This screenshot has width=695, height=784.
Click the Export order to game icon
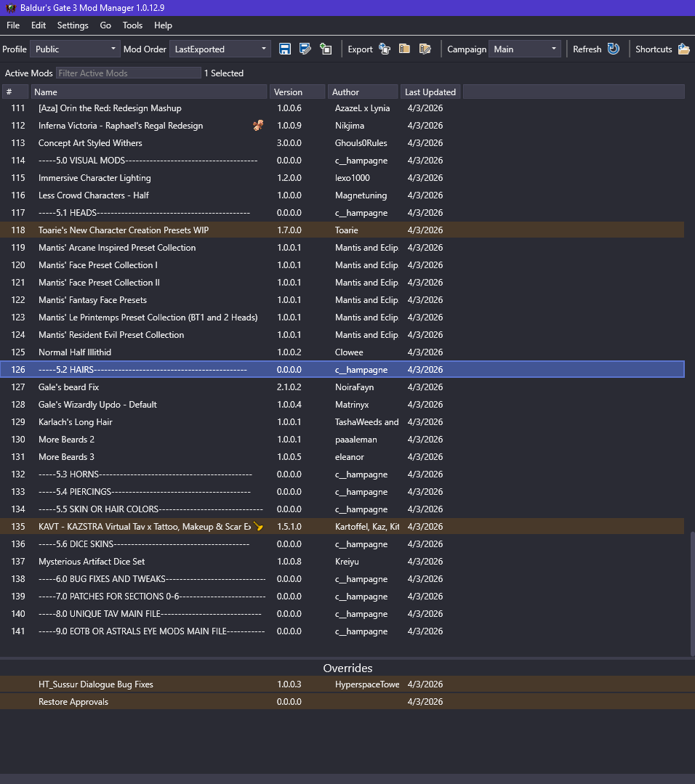click(385, 49)
